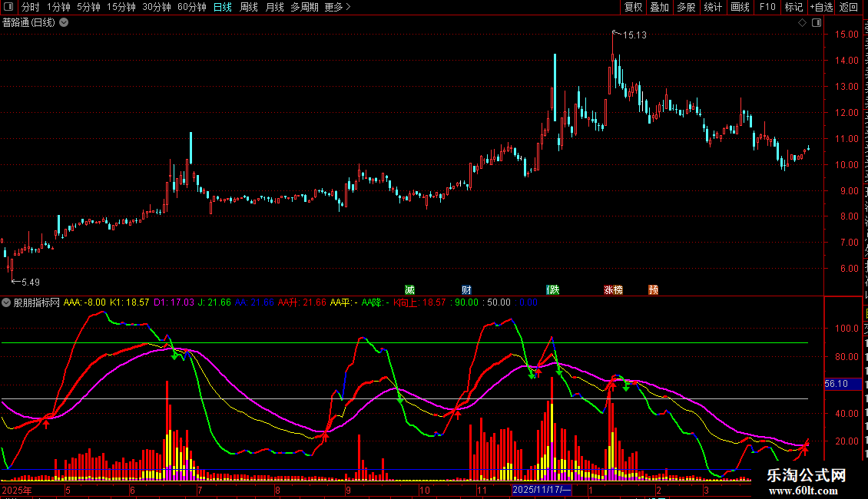Image resolution: width=868 pixels, height=499 pixels.
Task: Click month 11 on the time axis
Action: point(482,490)
